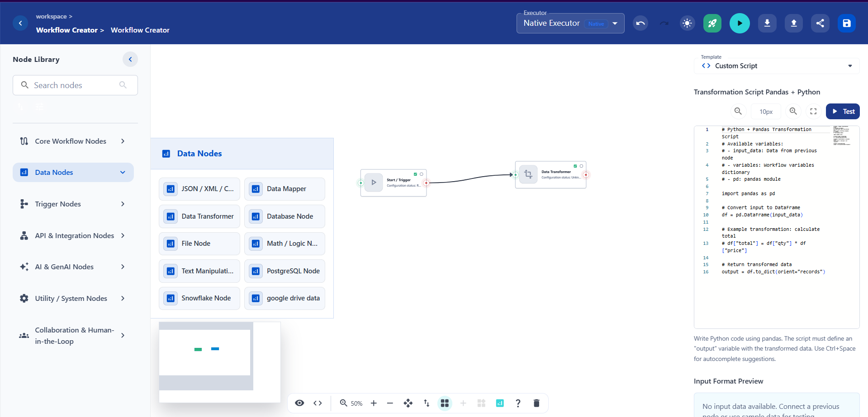Open the rocket deploy tool in the header

(712, 23)
